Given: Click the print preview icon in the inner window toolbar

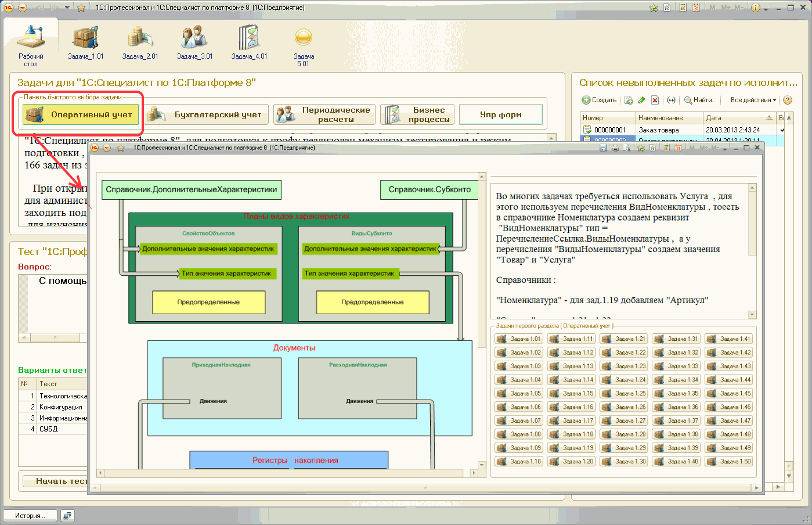Looking at the screenshot, I should click(x=627, y=148).
